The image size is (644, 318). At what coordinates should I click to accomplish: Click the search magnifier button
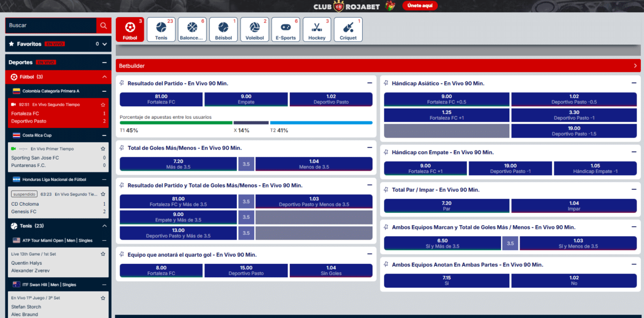[103, 25]
